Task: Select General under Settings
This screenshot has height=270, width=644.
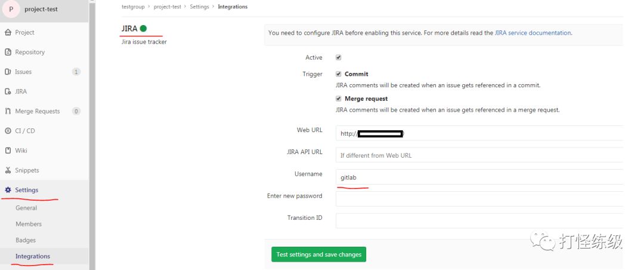Action: [26, 208]
